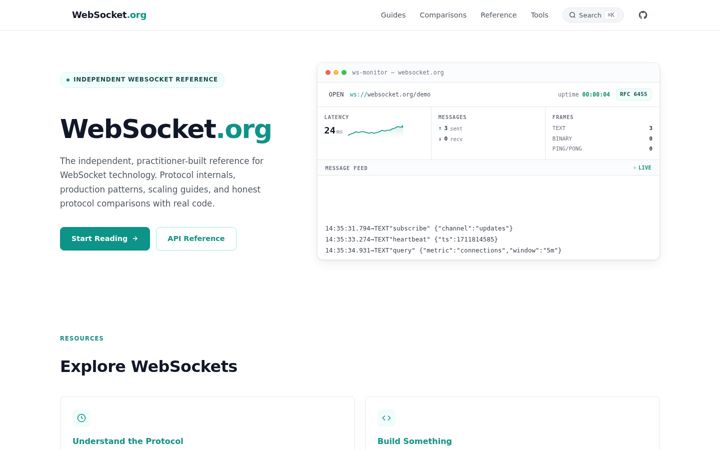Click the query message feed line

click(443, 250)
